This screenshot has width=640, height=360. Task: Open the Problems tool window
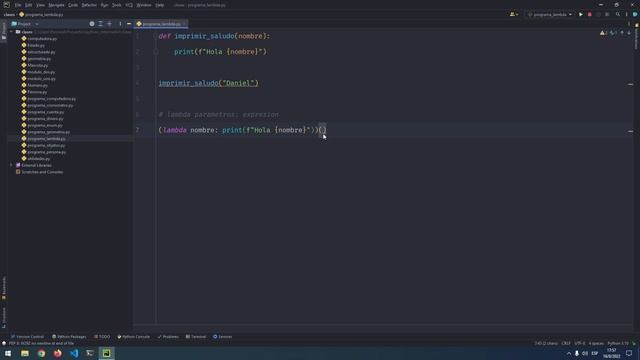click(168, 337)
